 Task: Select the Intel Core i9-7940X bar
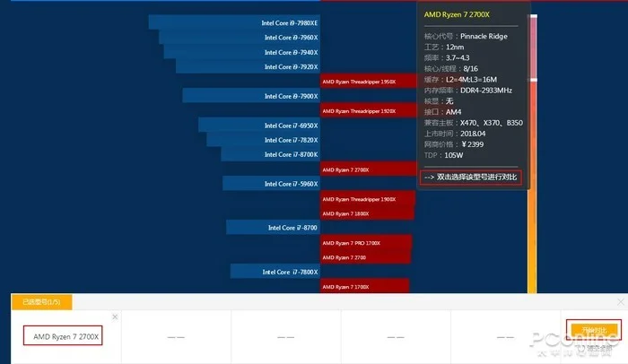click(242, 52)
